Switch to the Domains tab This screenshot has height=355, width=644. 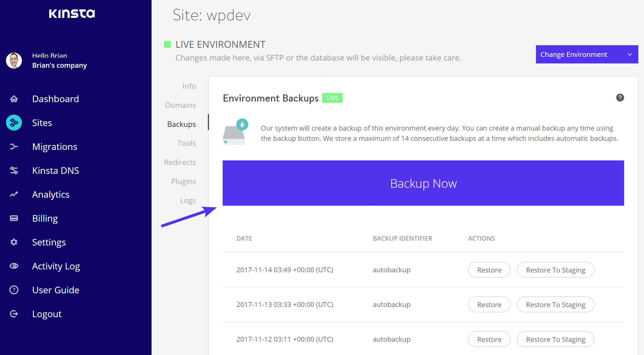click(x=181, y=105)
